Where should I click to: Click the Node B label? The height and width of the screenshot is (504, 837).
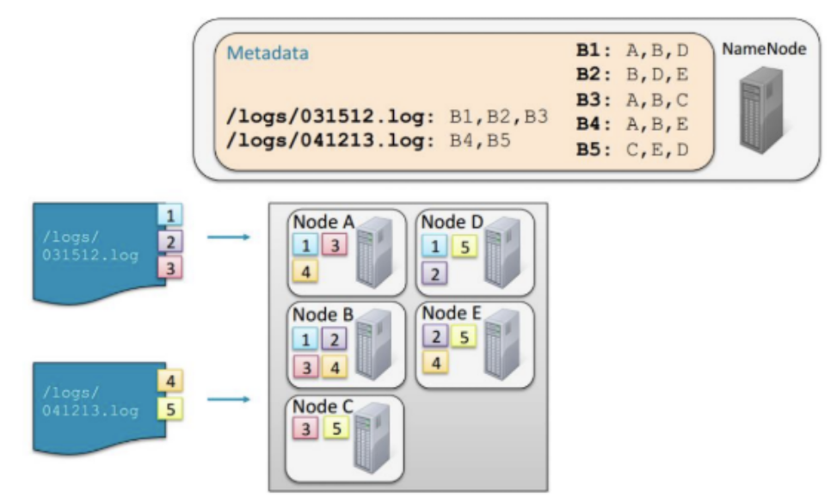pyautogui.click(x=323, y=315)
